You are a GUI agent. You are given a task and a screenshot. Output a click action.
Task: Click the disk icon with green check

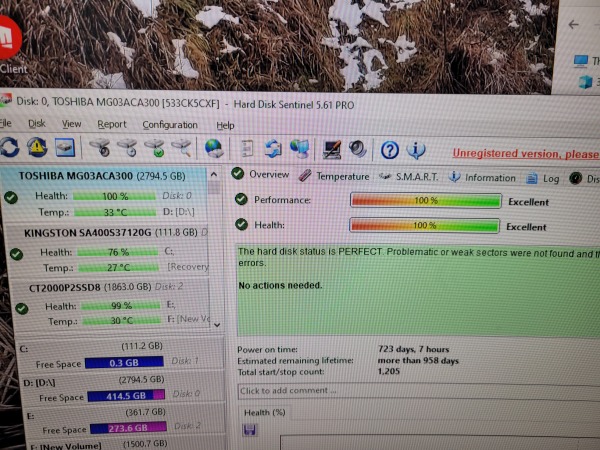tap(155, 148)
